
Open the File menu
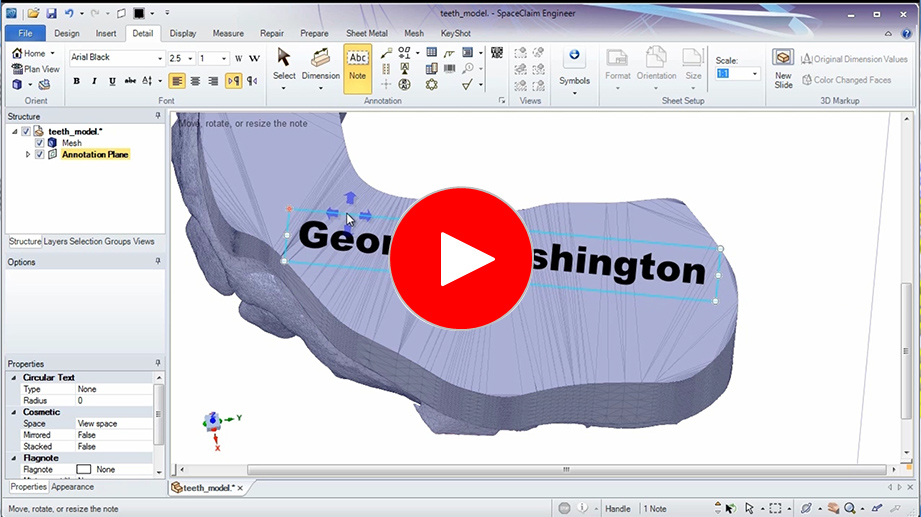25,33
